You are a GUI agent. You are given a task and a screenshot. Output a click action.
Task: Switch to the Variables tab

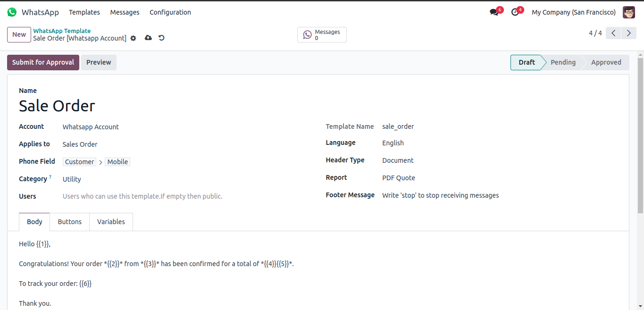click(x=111, y=222)
